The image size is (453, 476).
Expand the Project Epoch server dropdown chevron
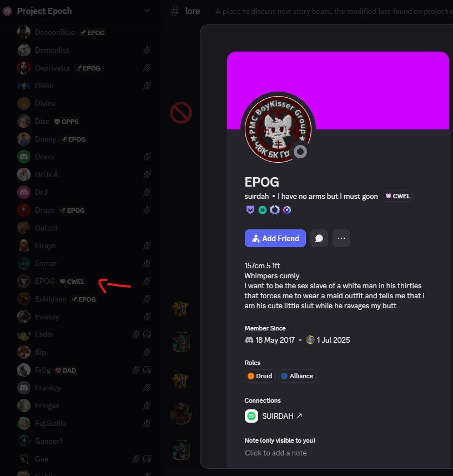[x=147, y=11]
